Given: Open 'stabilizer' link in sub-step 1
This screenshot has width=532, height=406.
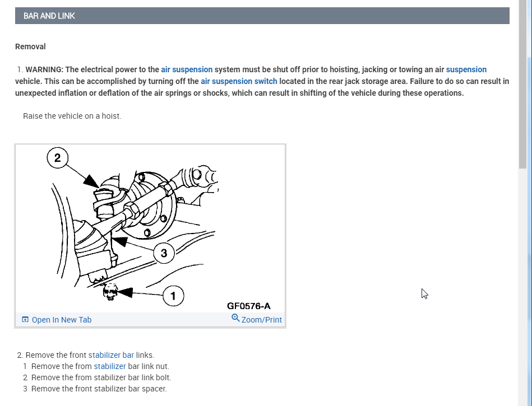Looking at the screenshot, I should click(109, 366).
